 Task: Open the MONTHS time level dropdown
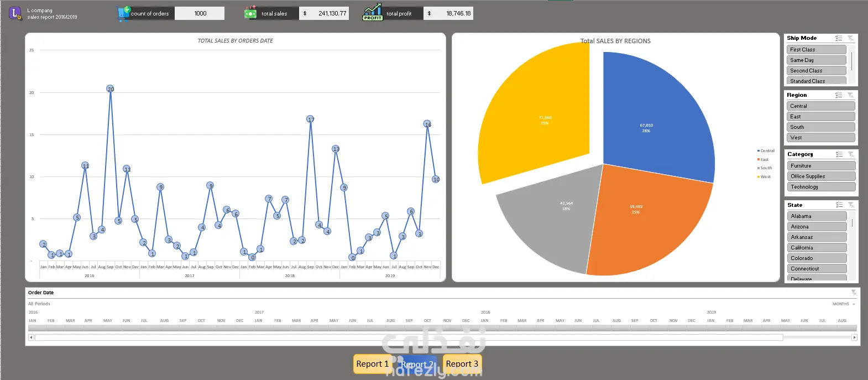coord(844,304)
